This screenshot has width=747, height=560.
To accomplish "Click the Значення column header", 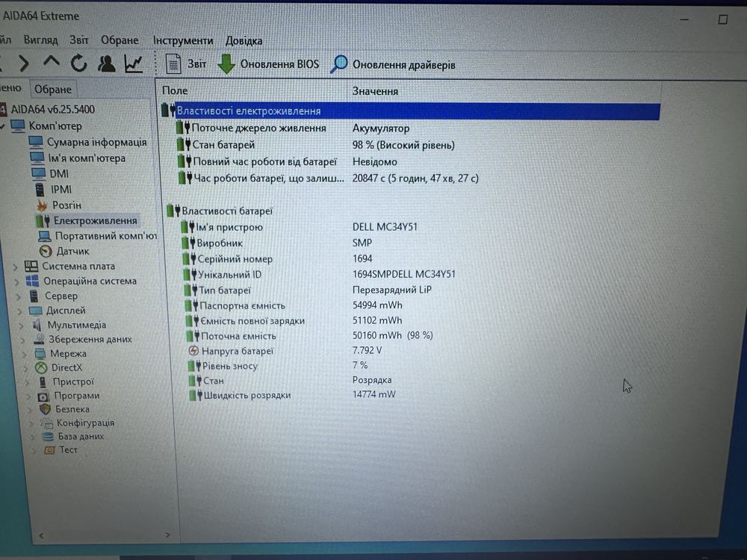I will pyautogui.click(x=504, y=91).
